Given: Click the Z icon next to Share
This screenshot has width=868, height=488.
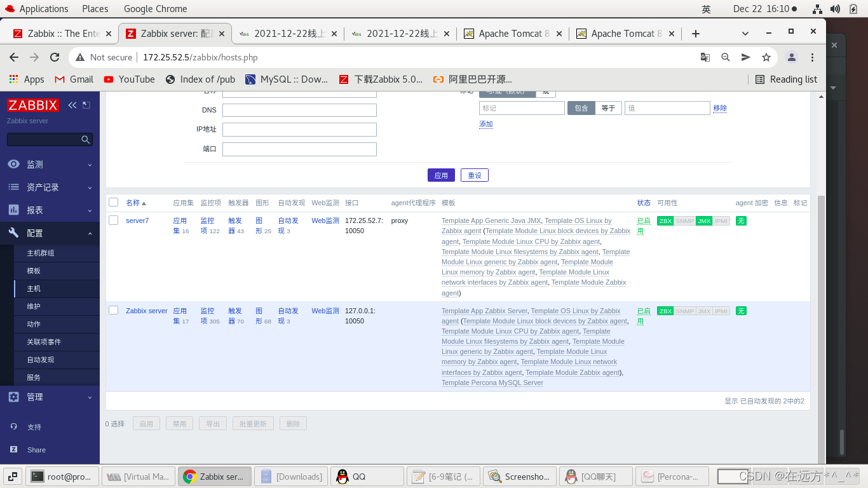Looking at the screenshot, I should tap(13, 449).
